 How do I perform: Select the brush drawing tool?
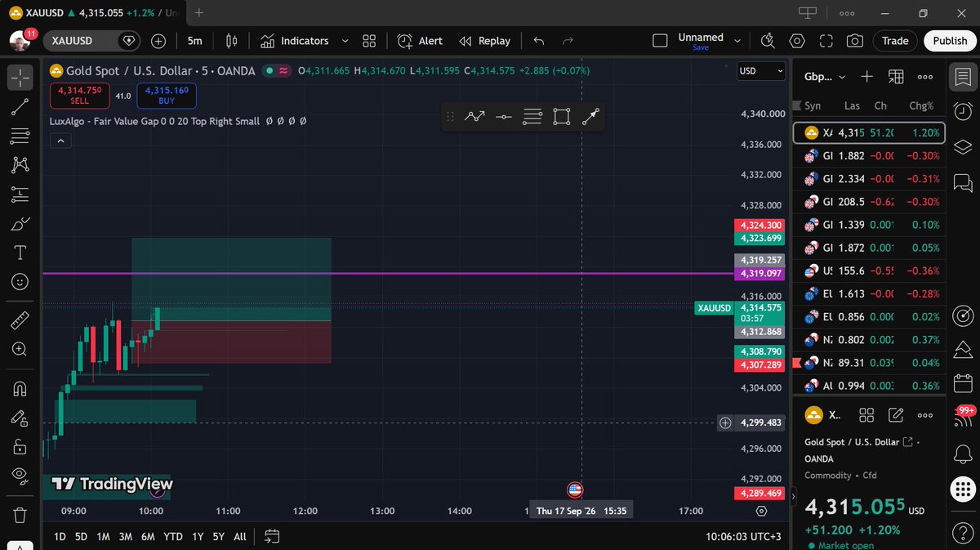(20, 224)
